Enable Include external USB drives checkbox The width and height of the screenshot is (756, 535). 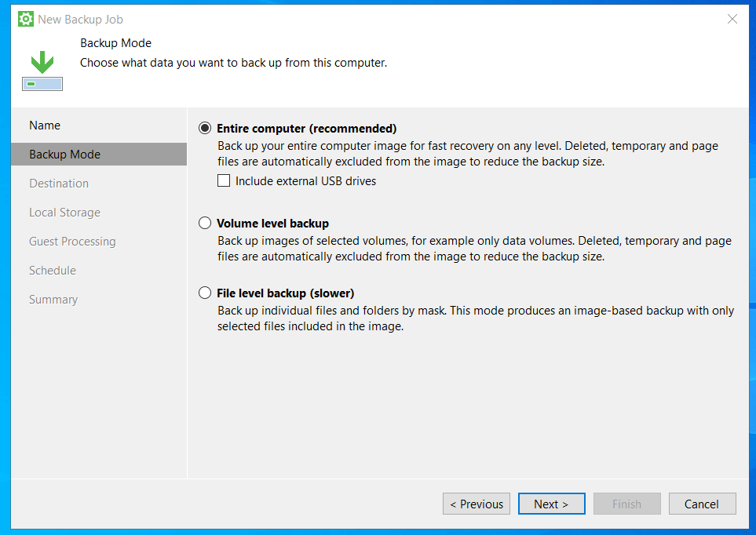224,181
